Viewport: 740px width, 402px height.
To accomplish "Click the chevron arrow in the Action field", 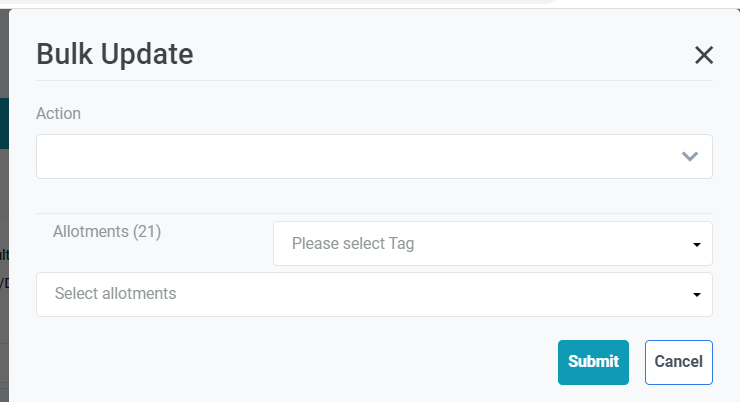I will click(689, 157).
